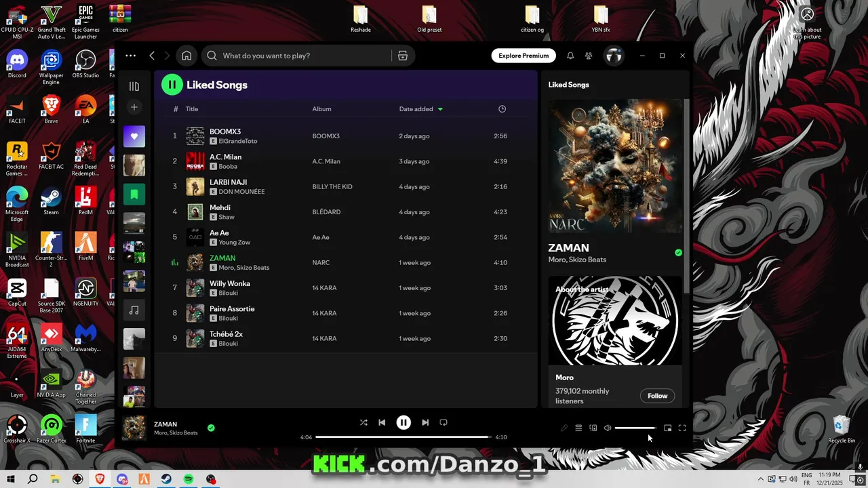This screenshot has height=488, width=868.
Task: Expand Your Library sidebar icon
Action: 134,86
